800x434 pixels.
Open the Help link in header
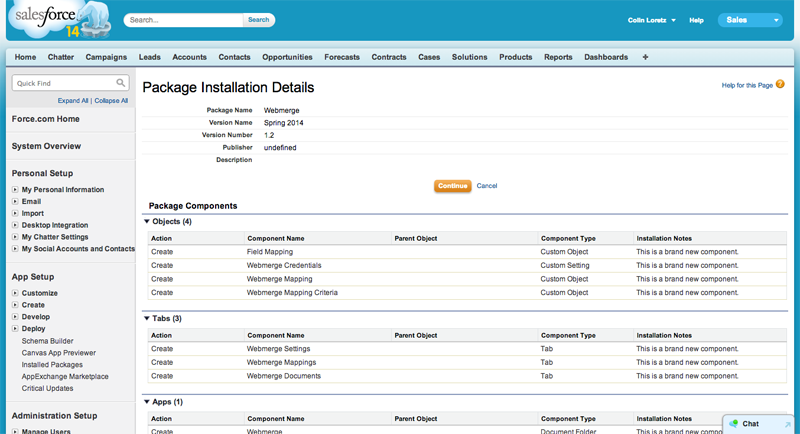(x=696, y=20)
